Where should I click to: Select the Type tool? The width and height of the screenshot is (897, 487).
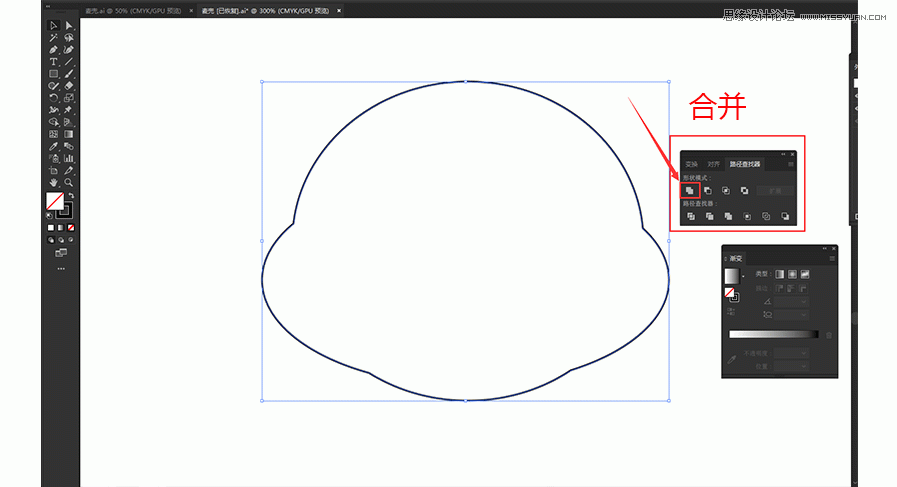pos(53,62)
